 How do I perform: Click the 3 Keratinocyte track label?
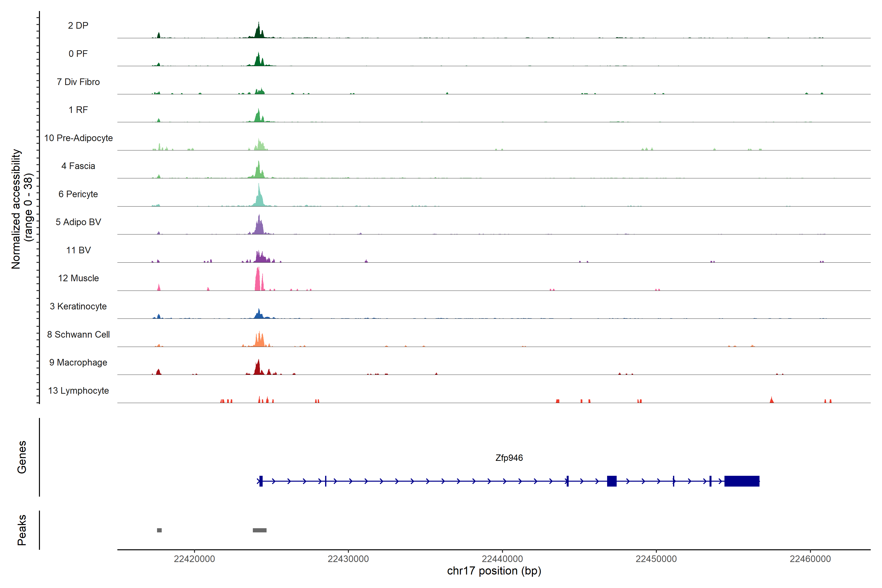tap(78, 306)
